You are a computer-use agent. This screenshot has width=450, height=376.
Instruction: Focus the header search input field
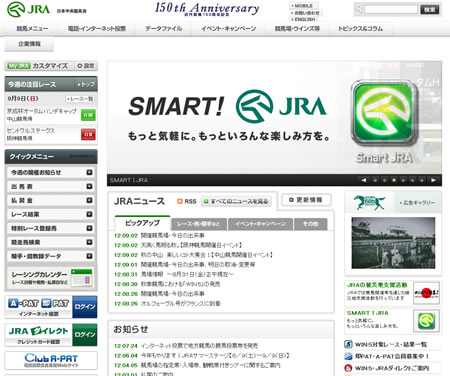pos(391,9)
